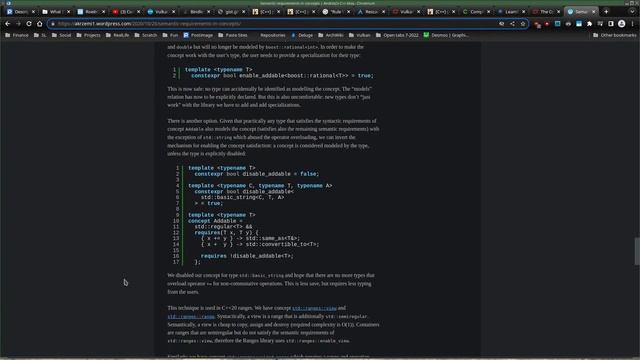Go back to the previous page

point(7,24)
